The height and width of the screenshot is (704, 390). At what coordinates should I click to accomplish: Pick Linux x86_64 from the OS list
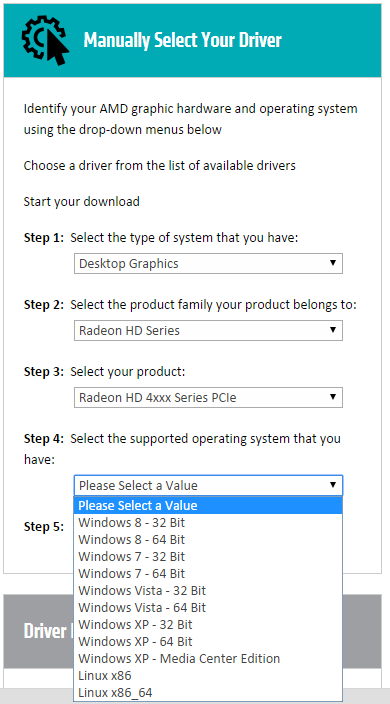208,693
